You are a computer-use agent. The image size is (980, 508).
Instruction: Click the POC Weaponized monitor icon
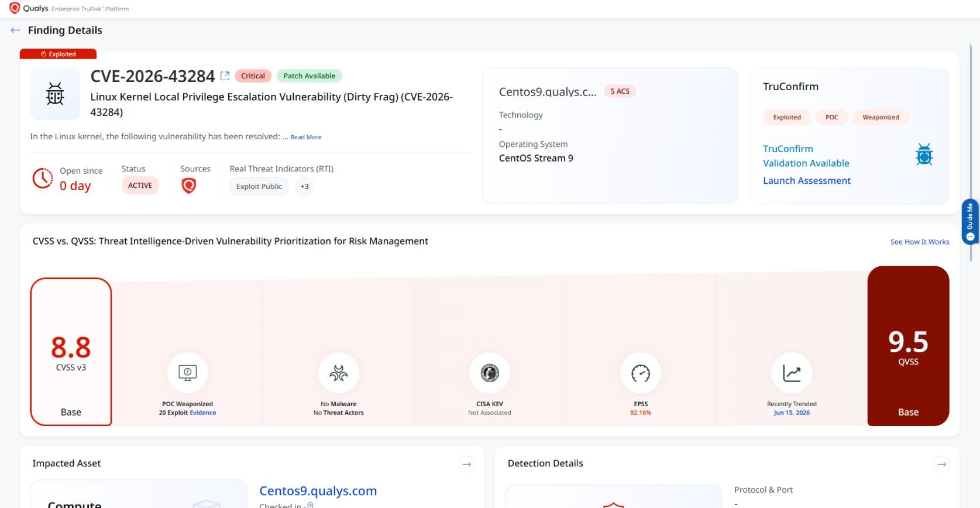pos(187,373)
